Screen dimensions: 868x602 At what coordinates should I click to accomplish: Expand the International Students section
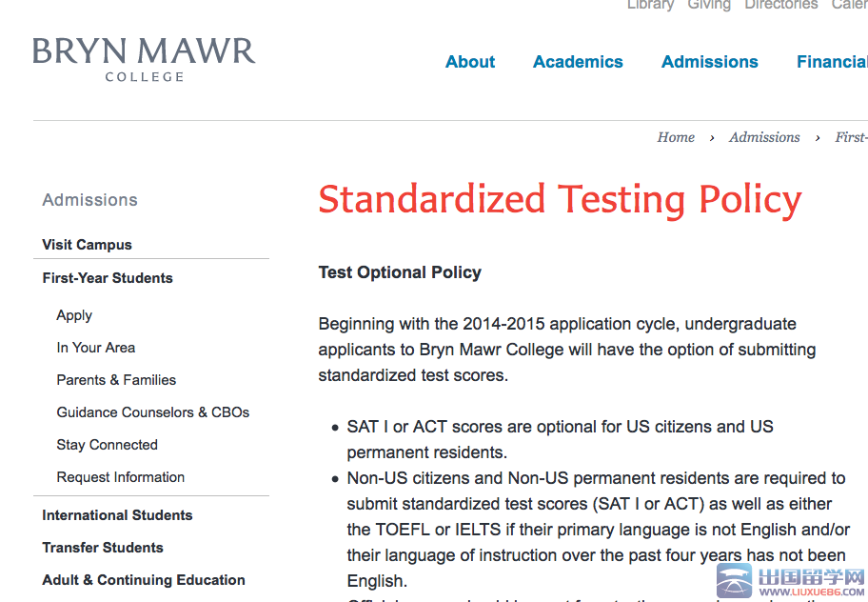pyautogui.click(x=117, y=515)
